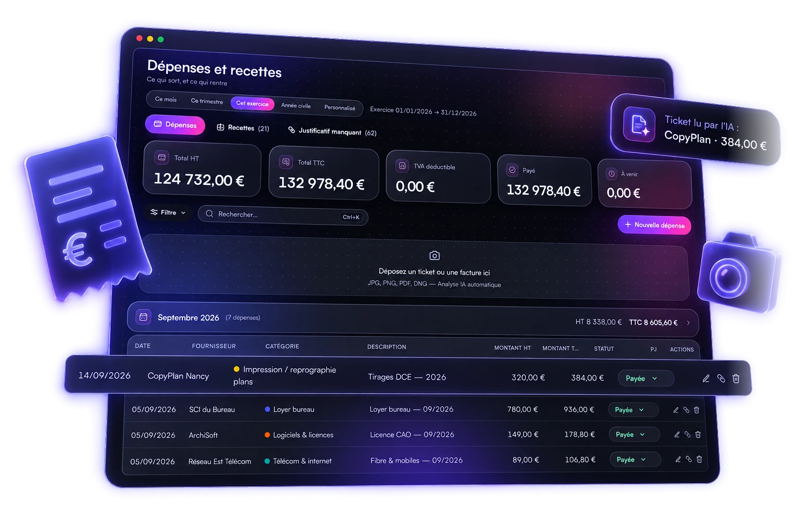The height and width of the screenshot is (532, 798).
Task: Focus the Rechercher search field
Action: (283, 216)
